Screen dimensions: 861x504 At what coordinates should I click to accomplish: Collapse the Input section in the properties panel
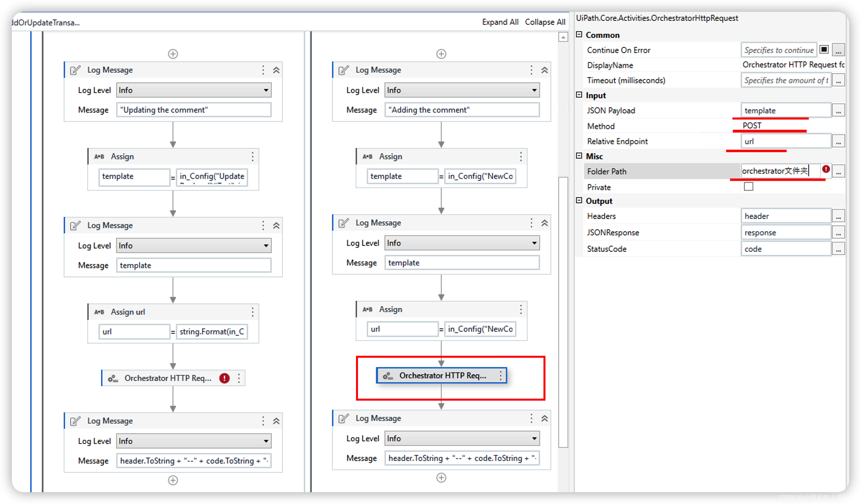[579, 95]
